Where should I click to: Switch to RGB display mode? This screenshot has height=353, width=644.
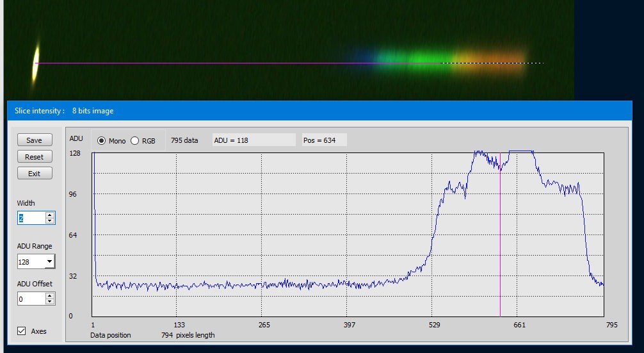point(134,140)
